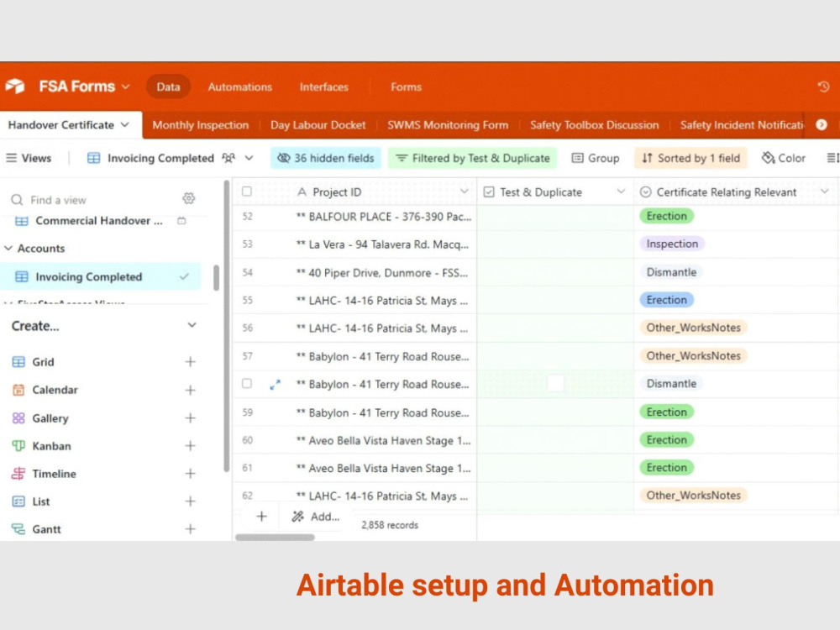
Task: Switch to Day Labour Docket table
Action: coord(318,125)
